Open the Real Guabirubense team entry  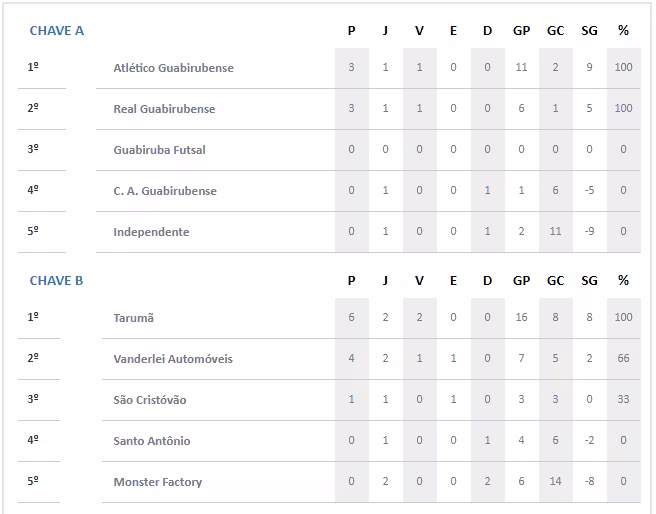(164, 109)
